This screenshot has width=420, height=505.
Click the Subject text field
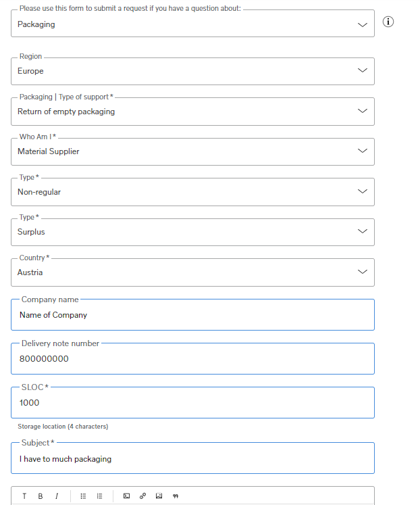coord(192,458)
